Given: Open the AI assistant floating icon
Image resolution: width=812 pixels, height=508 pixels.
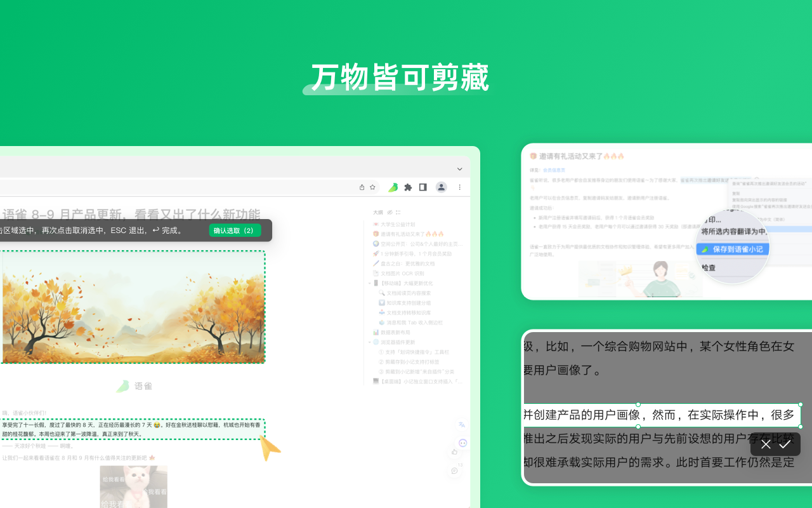Looking at the screenshot, I should tap(463, 443).
